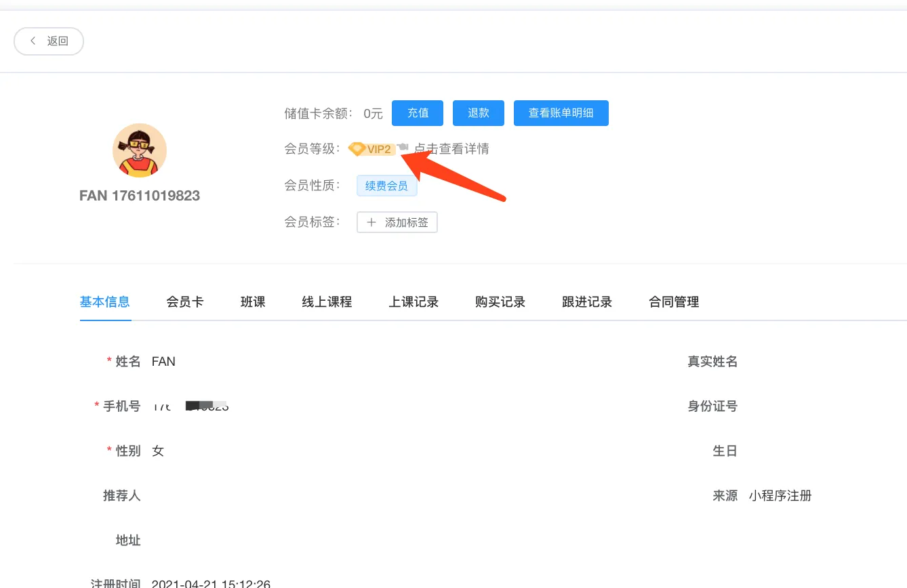
Task: Click the 返回 back button
Action: tap(49, 41)
